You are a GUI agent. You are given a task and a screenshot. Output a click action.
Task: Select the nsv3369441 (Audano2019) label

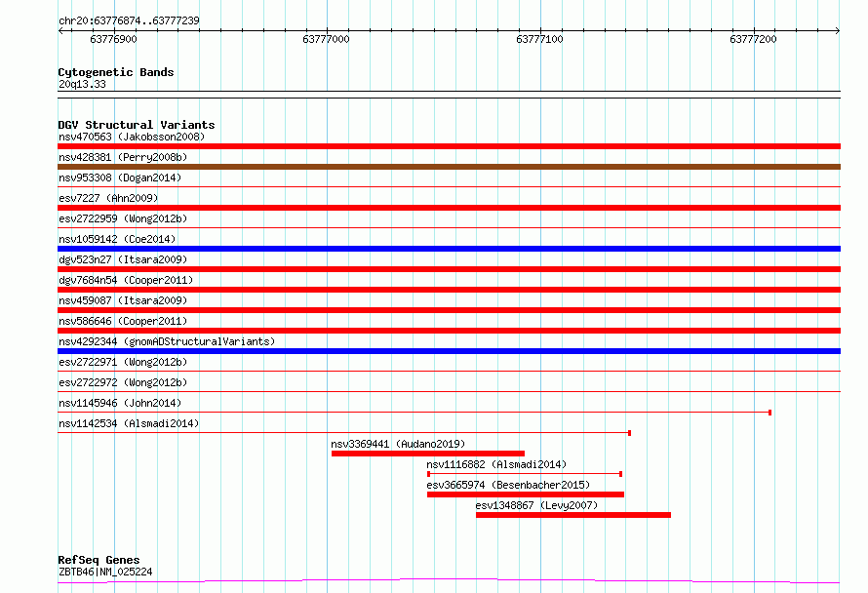[398, 444]
